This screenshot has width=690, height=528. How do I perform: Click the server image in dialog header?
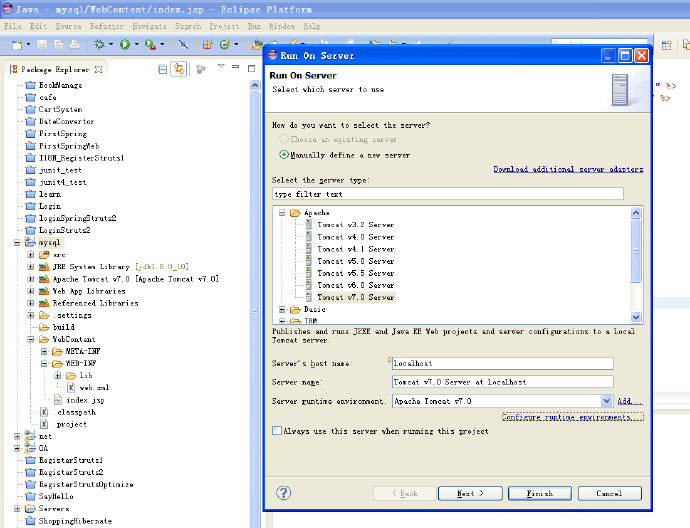point(620,90)
